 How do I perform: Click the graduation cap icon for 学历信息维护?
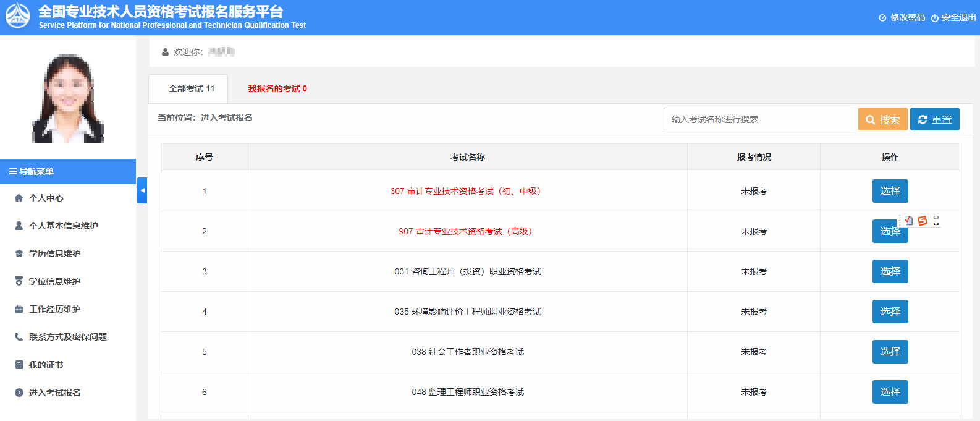point(19,254)
